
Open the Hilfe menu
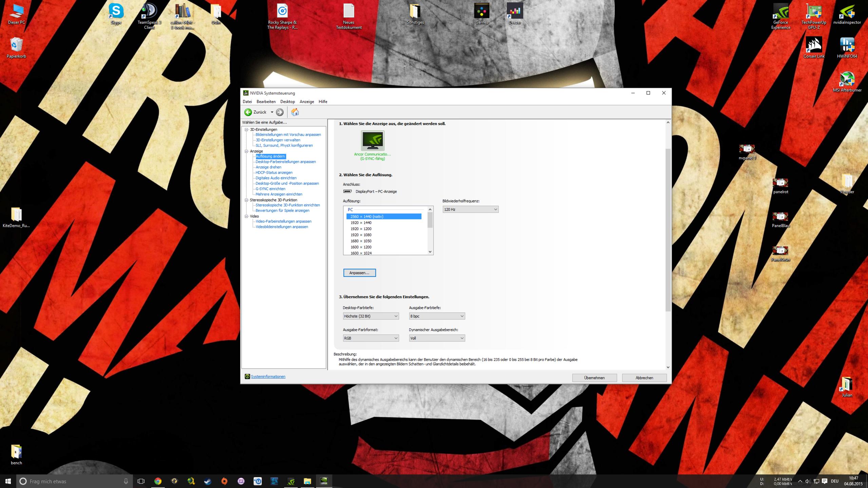[x=323, y=102]
